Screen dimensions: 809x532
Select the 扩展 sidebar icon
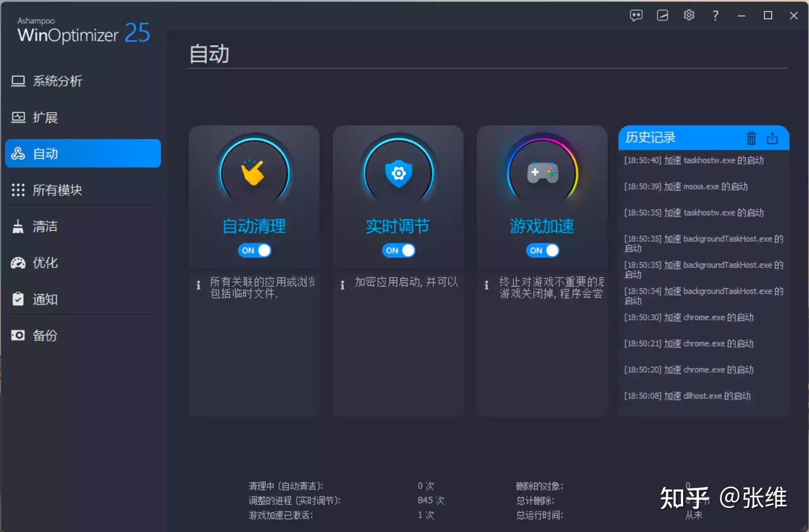pos(45,117)
